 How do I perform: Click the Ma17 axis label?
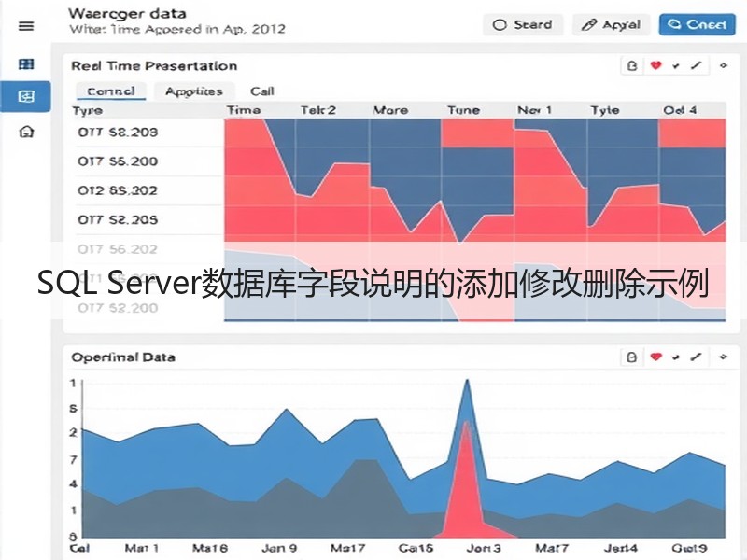347,548
